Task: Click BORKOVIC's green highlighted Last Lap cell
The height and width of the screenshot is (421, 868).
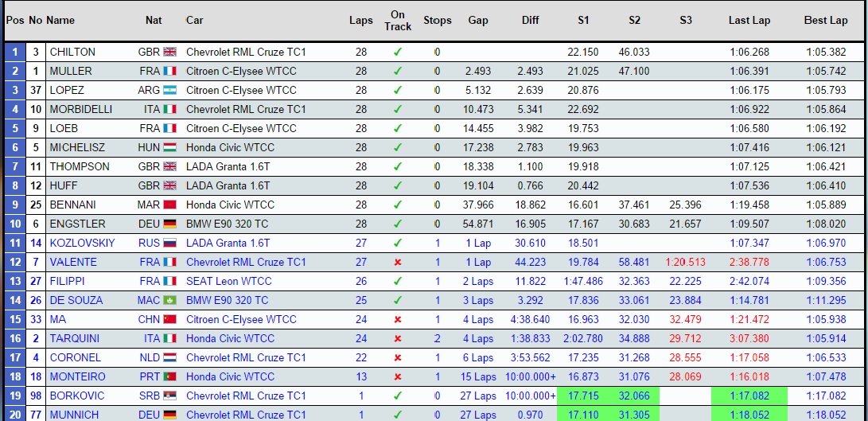Action: pos(749,396)
